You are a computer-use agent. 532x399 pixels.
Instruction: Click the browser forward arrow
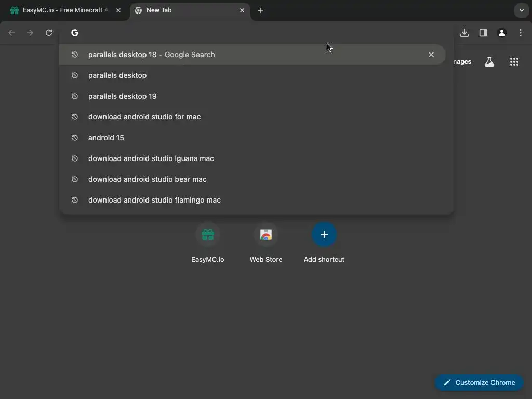point(30,33)
